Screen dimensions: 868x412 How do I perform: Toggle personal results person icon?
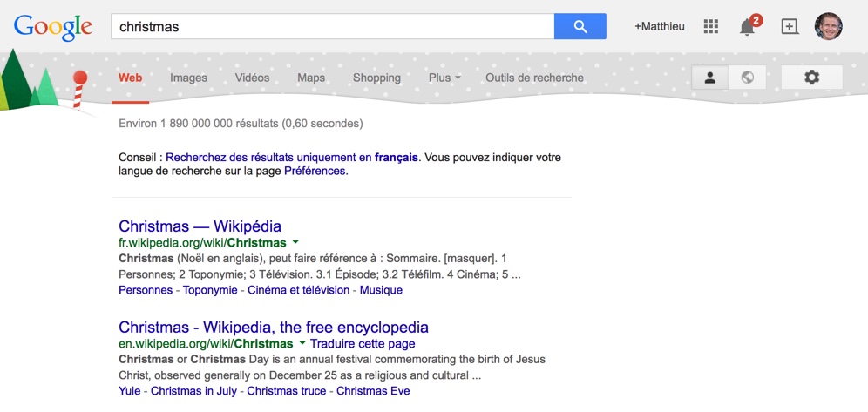pyautogui.click(x=710, y=78)
